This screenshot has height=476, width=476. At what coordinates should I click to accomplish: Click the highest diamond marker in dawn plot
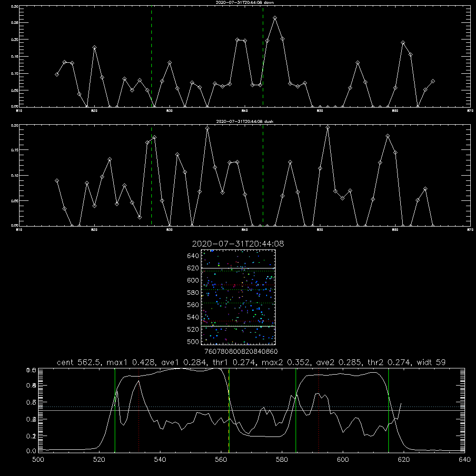point(275,18)
